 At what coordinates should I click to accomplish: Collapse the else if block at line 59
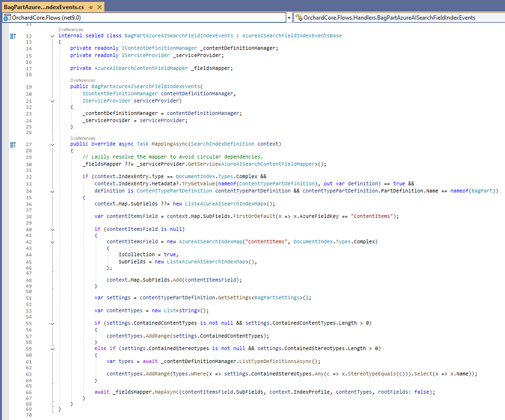(52, 349)
